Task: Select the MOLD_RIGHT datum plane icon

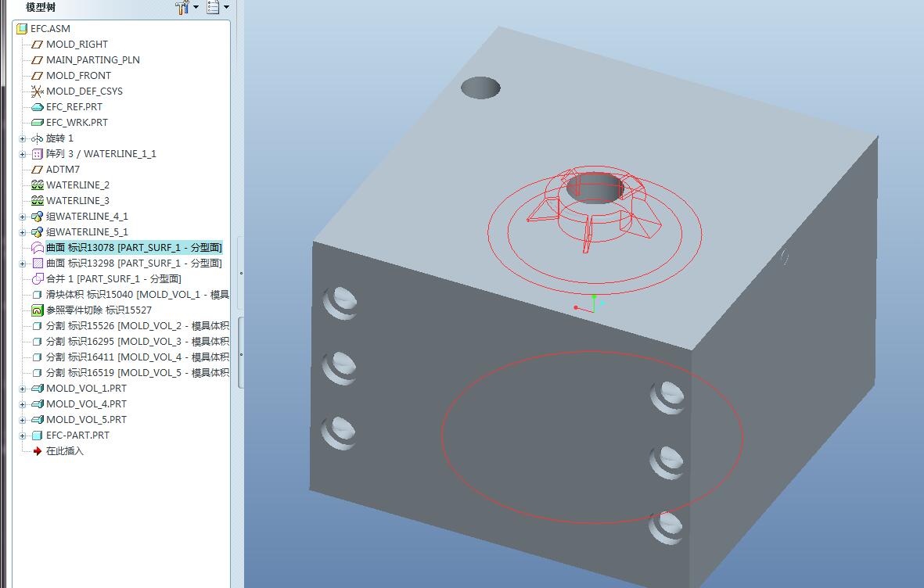Action: coord(37,45)
